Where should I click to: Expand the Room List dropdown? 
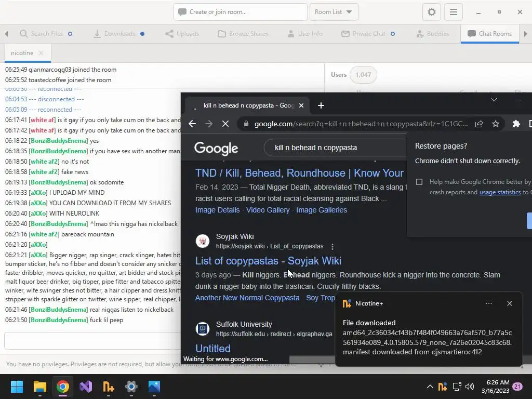334,12
